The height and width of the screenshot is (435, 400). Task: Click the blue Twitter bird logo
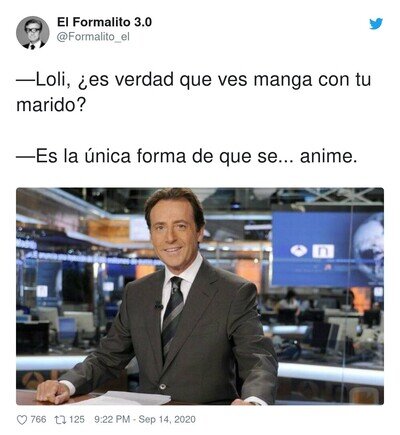click(376, 24)
